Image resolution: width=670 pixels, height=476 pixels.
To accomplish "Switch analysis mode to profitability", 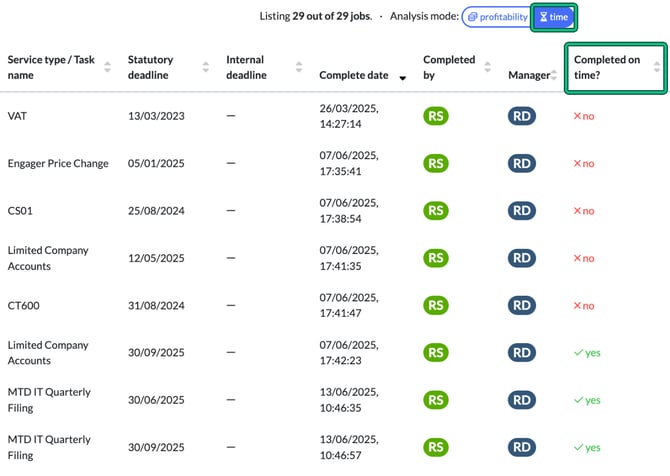I will [x=497, y=17].
